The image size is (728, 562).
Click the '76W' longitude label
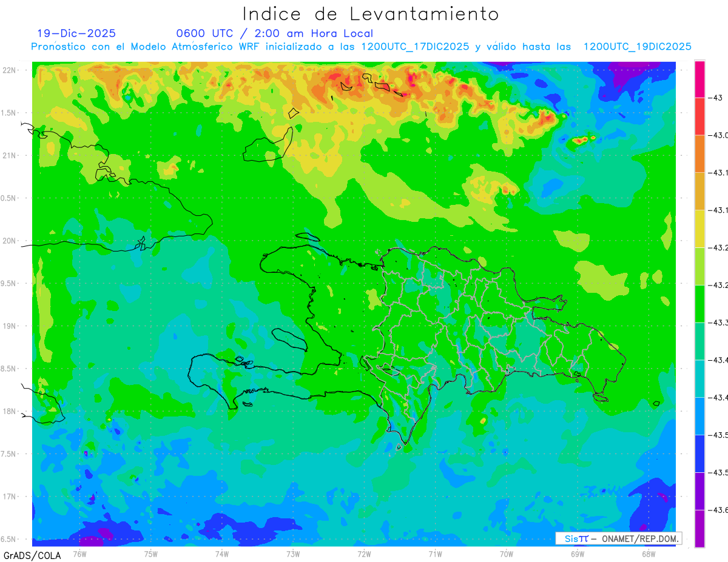click(x=79, y=553)
